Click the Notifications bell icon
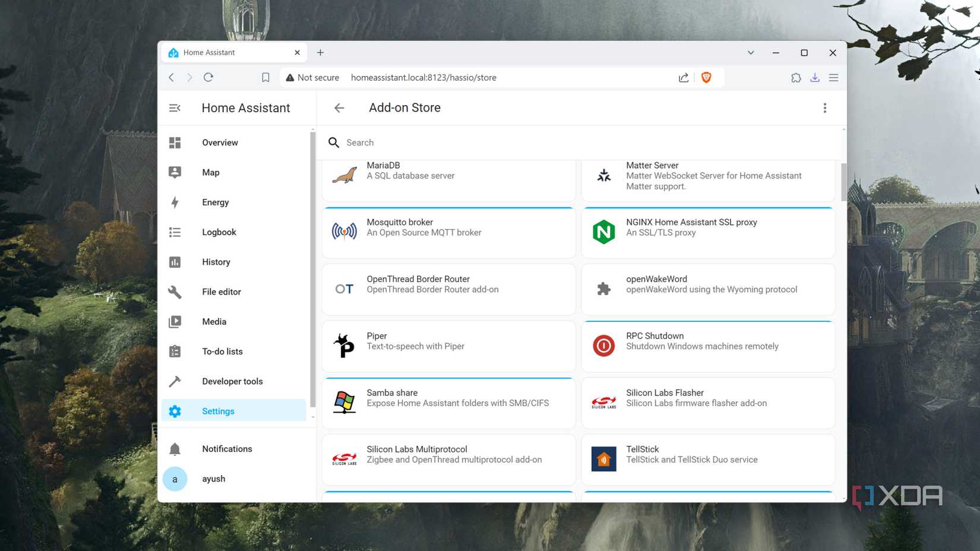Screen dimensions: 980x551 [175, 449]
